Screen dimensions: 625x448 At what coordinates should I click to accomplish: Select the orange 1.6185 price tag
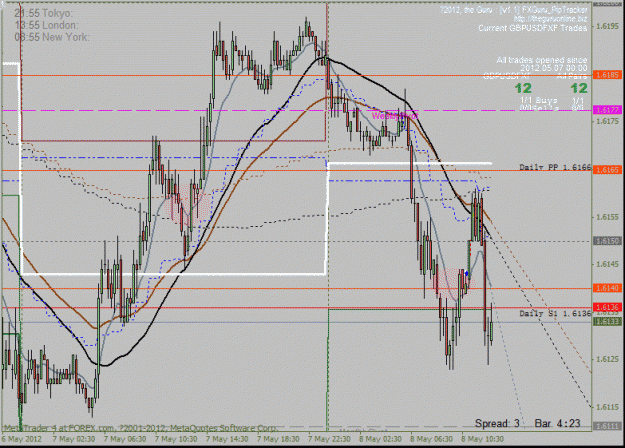(607, 75)
